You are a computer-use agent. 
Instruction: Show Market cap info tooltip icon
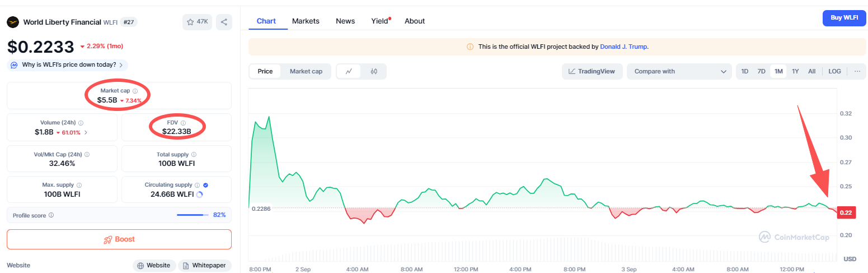click(x=135, y=90)
